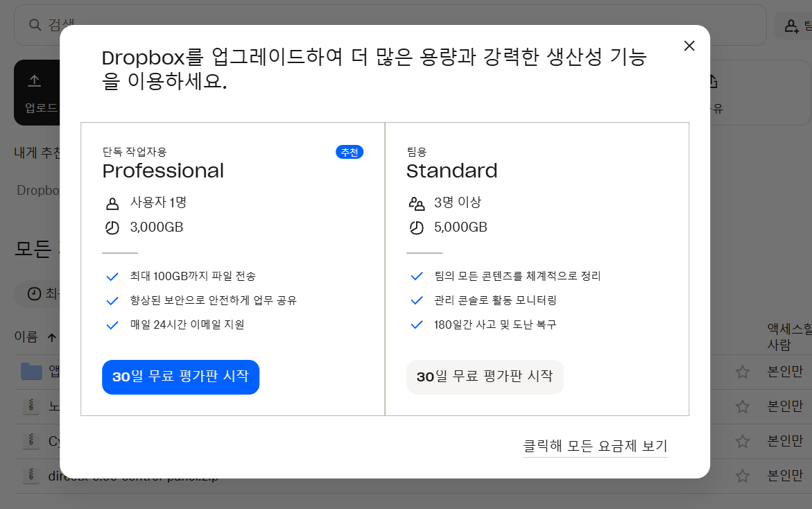
Task: Click the multi-user icon by 3명 이상
Action: (416, 203)
